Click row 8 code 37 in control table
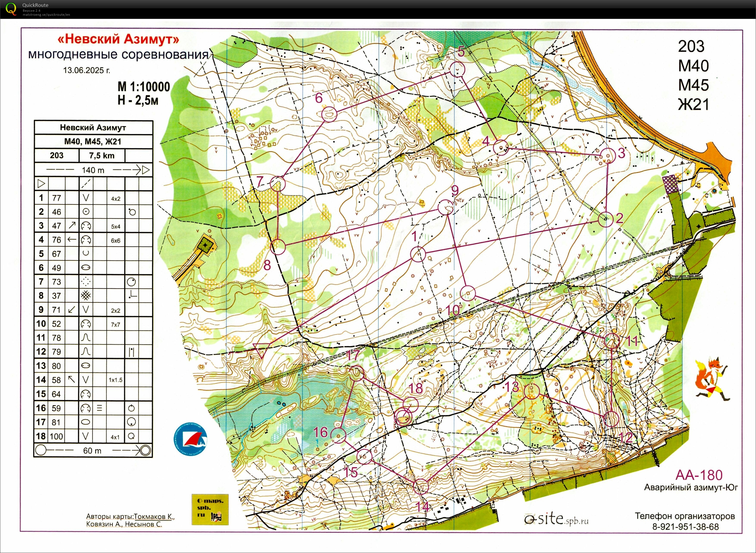Viewport: 756px width, 553px height. [x=57, y=296]
